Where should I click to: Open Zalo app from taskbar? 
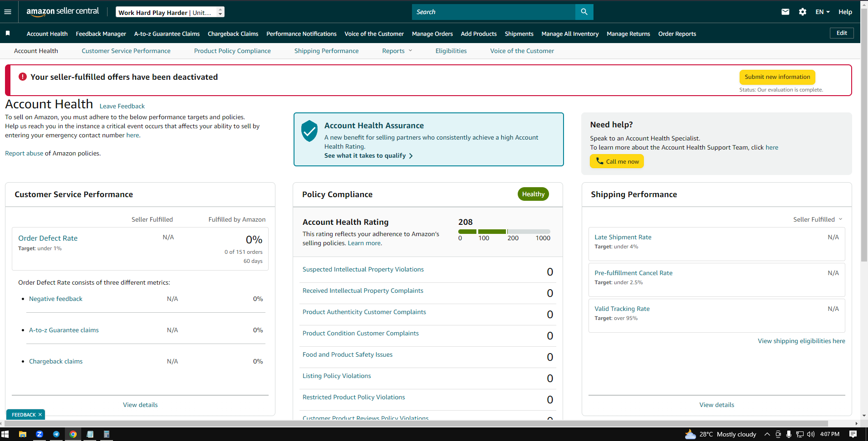tap(39, 434)
